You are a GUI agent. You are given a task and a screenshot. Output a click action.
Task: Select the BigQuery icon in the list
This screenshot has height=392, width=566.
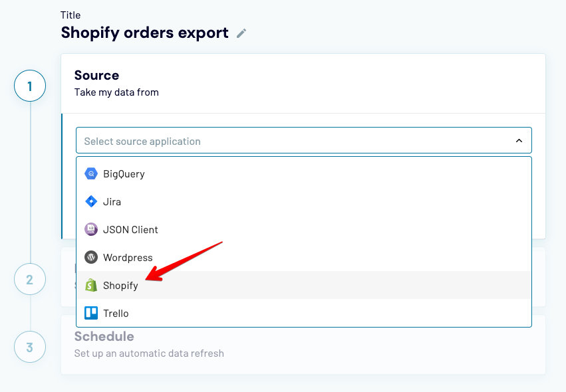tap(90, 173)
